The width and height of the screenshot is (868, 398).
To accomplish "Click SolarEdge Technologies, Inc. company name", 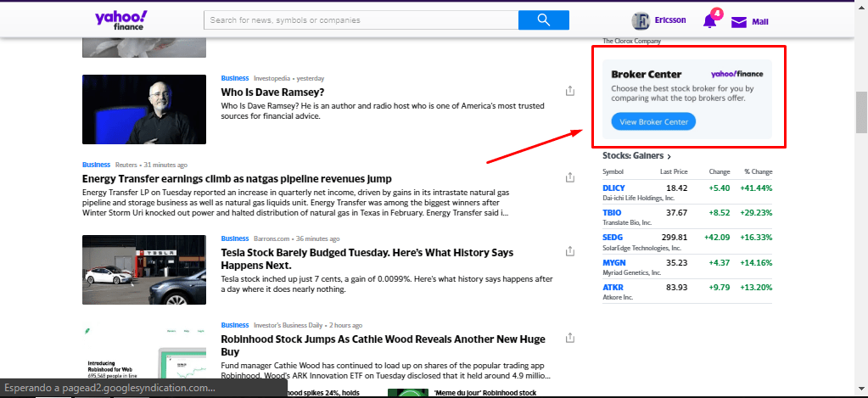I will [x=641, y=248].
